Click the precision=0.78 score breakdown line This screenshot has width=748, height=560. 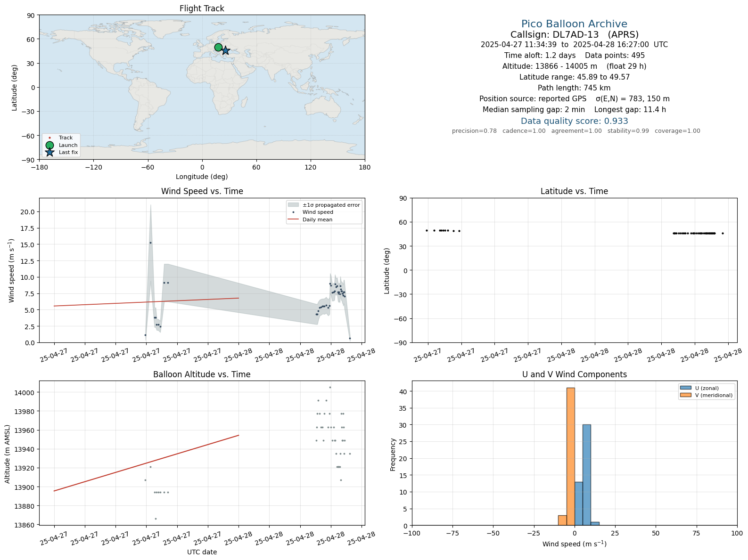[x=576, y=131]
